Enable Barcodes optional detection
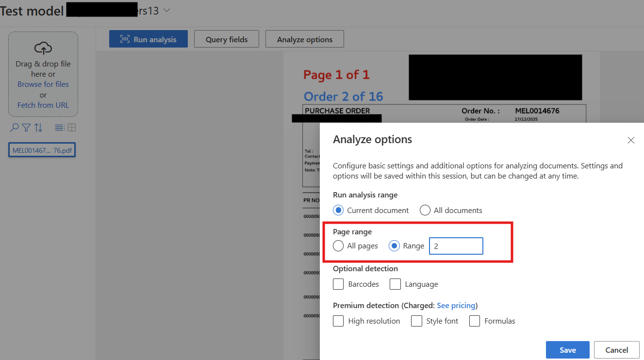The image size is (644, 360). tap(338, 284)
